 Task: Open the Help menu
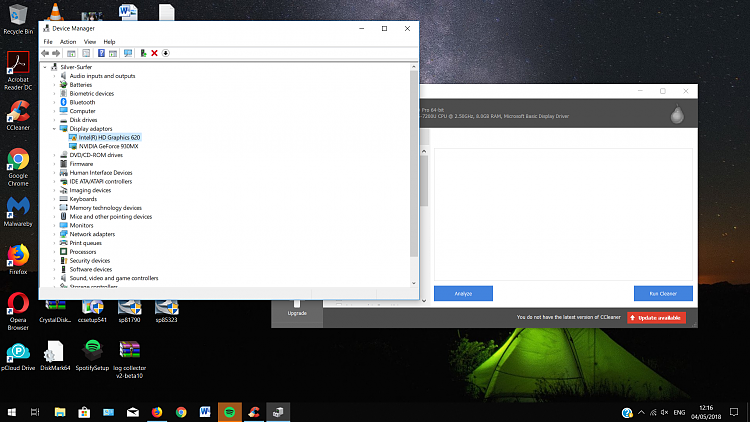point(110,42)
